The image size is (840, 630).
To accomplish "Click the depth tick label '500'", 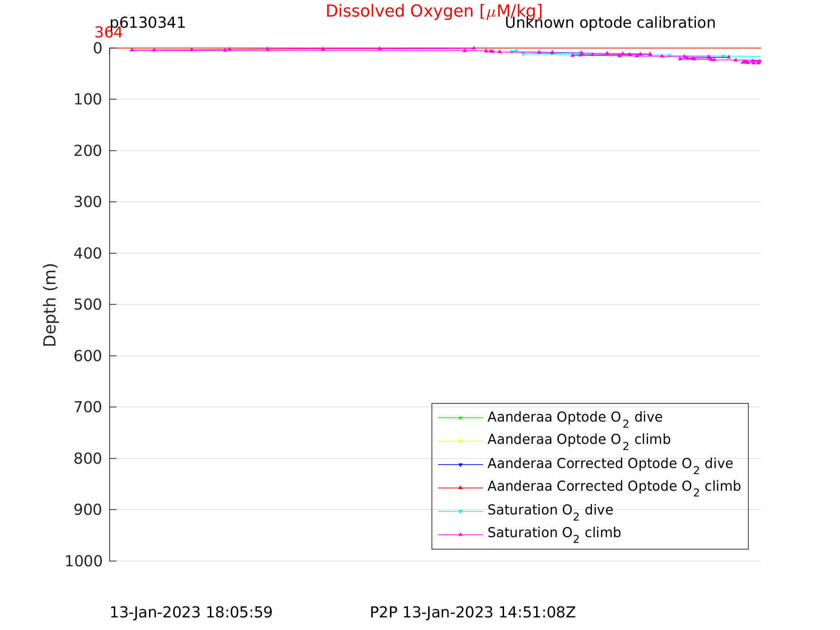I will coord(88,305).
